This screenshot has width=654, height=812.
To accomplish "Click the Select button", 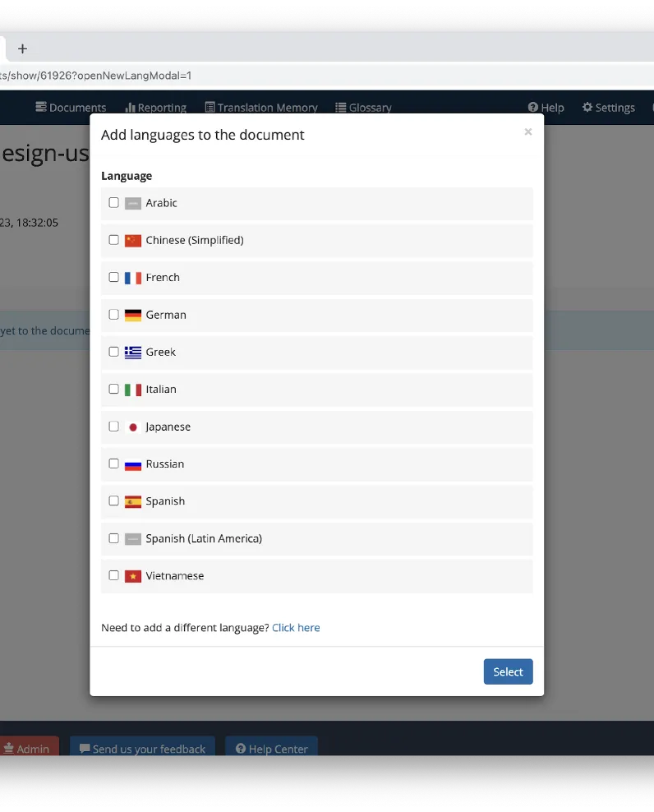I will point(508,671).
